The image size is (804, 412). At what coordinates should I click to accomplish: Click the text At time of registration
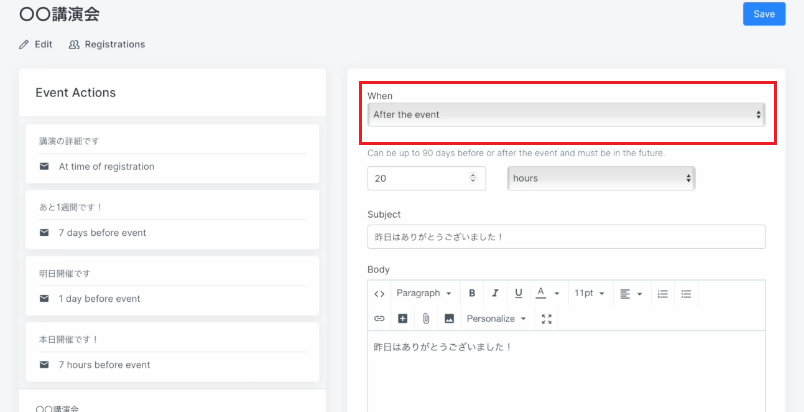coord(107,167)
